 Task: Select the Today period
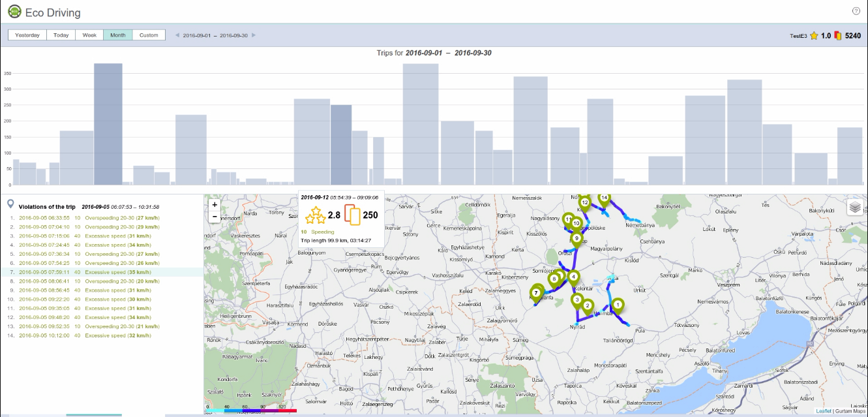coord(61,35)
